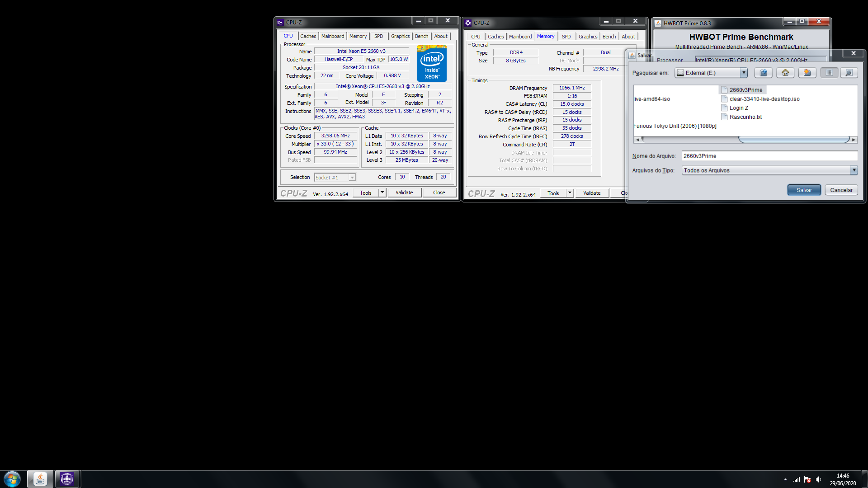This screenshot has height=488, width=868.
Task: Click the volume speaker tray icon
Action: pos(818,479)
